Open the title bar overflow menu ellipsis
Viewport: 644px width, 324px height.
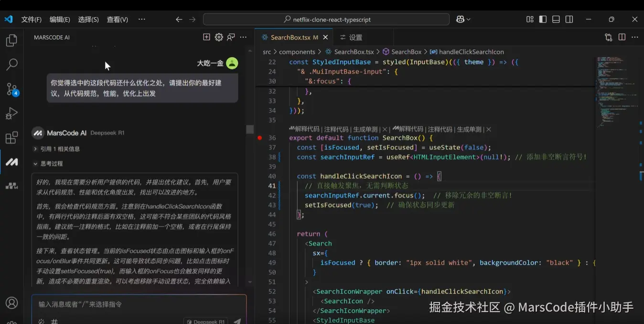click(141, 20)
